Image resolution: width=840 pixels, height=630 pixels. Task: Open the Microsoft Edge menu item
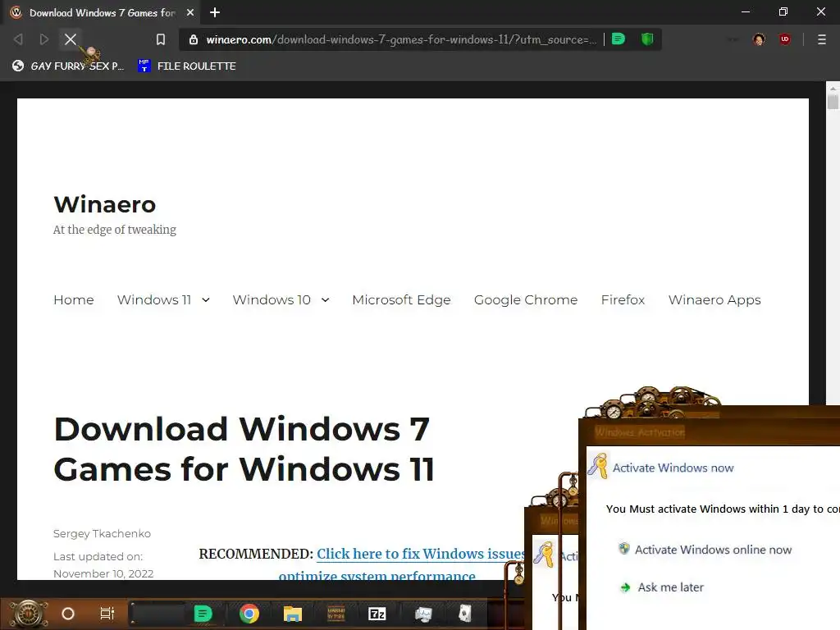pyautogui.click(x=401, y=299)
